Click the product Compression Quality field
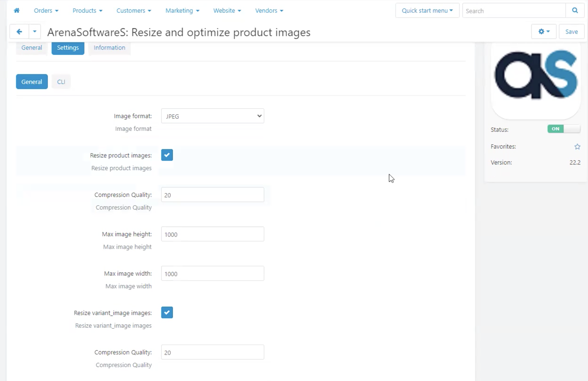 [213, 195]
